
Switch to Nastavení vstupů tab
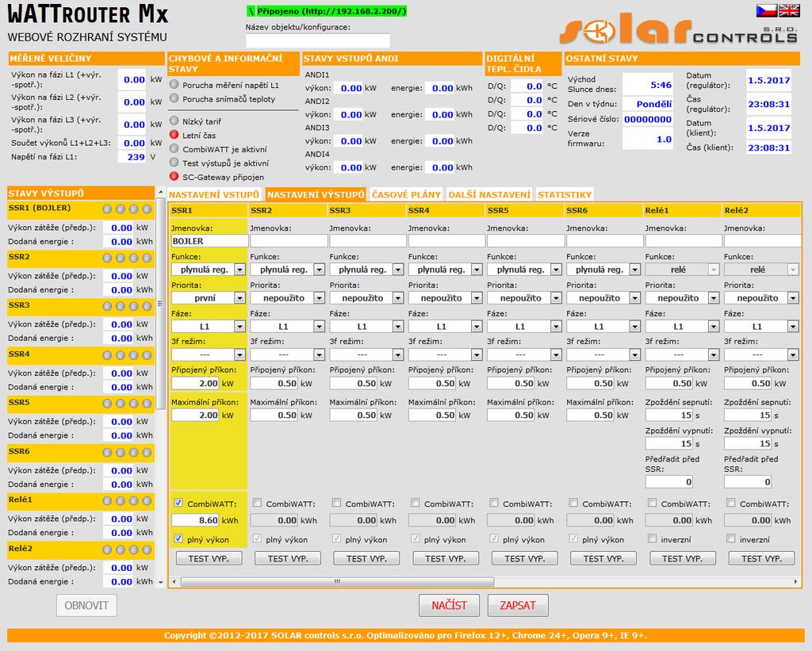click(x=214, y=195)
